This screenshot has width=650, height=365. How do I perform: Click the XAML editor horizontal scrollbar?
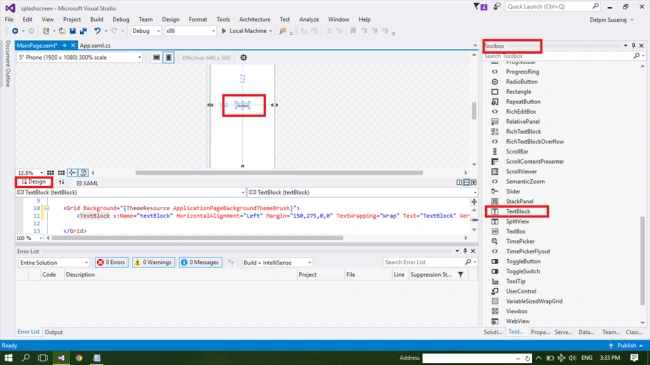point(197,238)
